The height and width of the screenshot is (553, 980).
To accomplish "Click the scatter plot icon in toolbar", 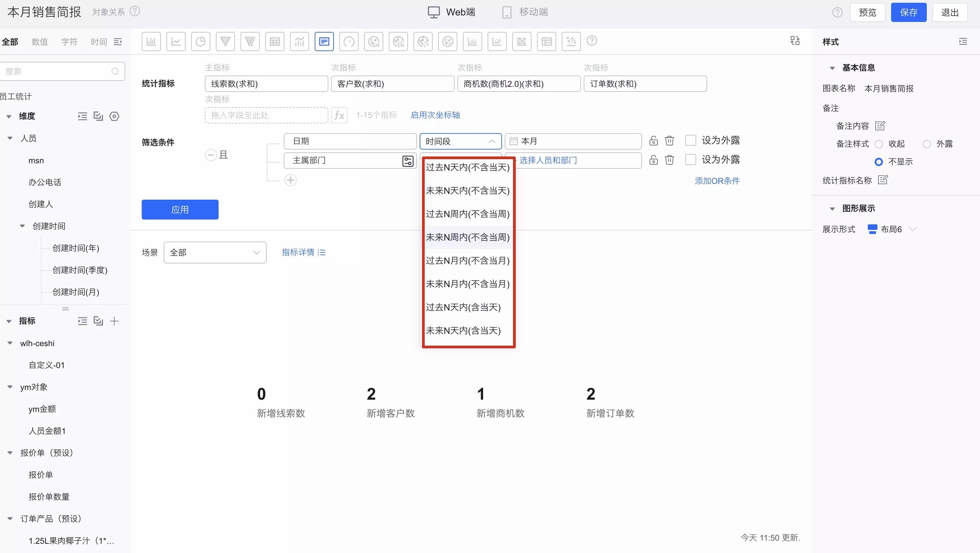I will 571,41.
